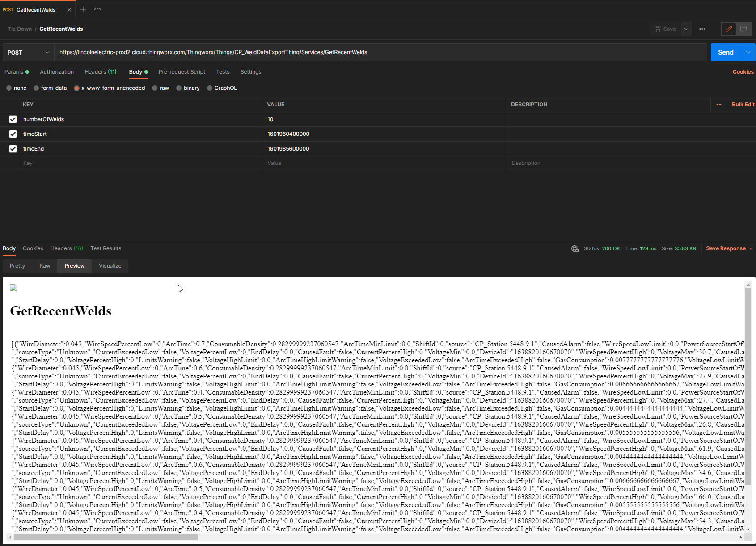
Task: Open the Params tab
Action: [x=17, y=72]
